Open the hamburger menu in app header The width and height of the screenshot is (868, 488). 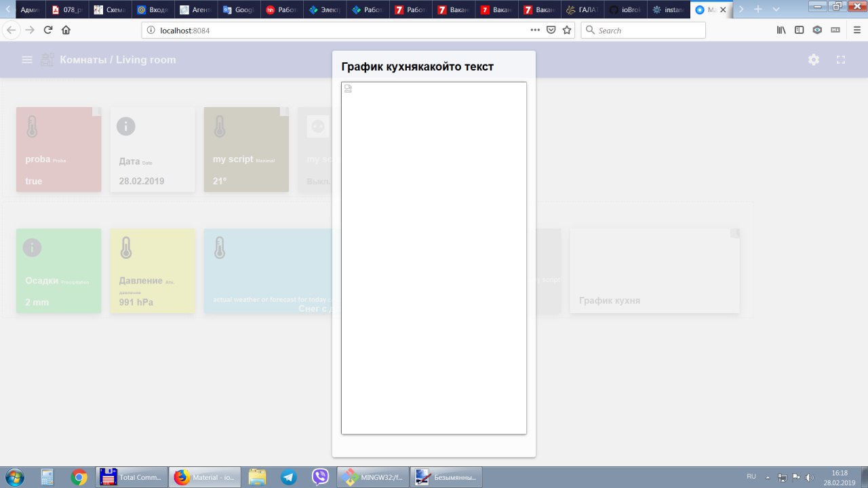pyautogui.click(x=27, y=60)
